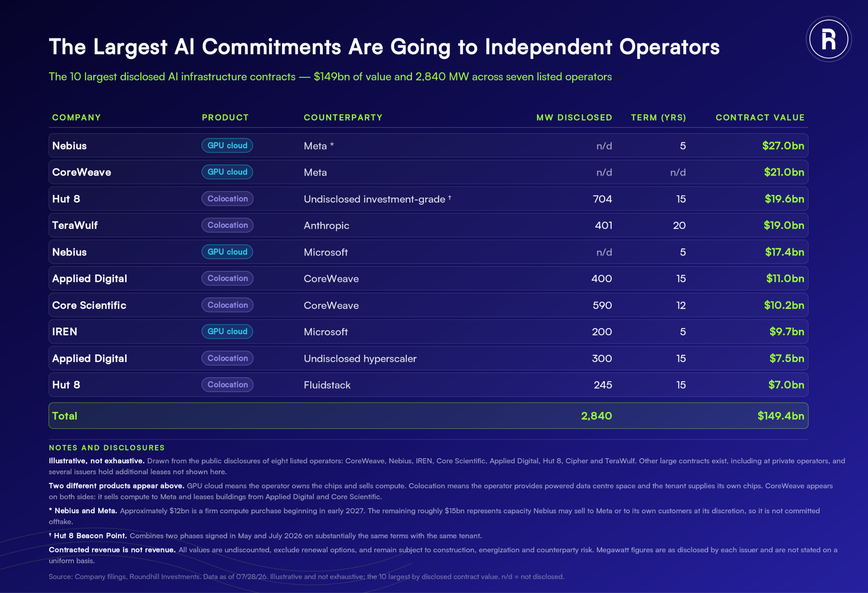Click GPU cloud badge in Nebius Meta row

[x=227, y=145]
